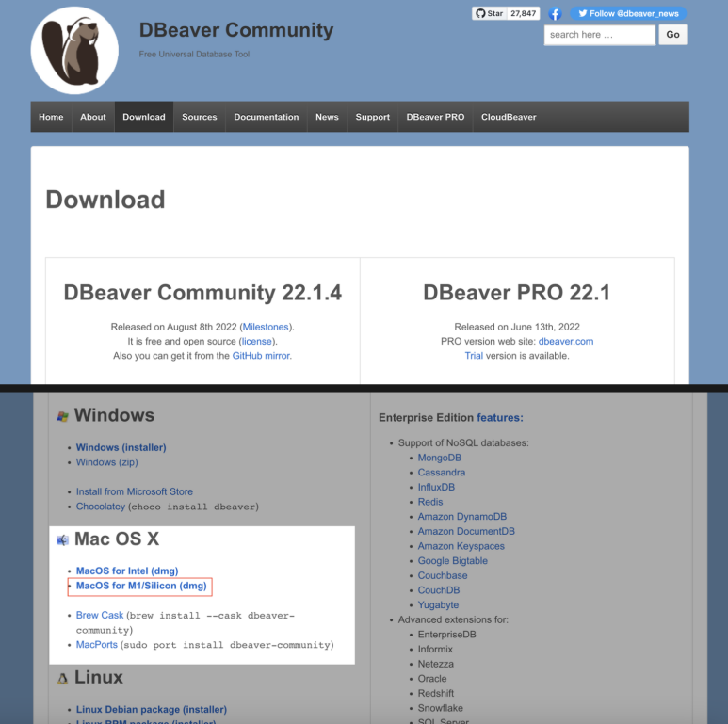The image size is (728, 724).
Task: Download MacOS for Intel (dmg)
Action: pos(127,571)
